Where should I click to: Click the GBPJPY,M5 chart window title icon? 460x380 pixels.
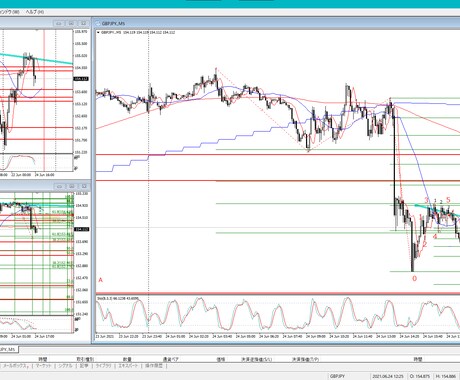click(98, 24)
